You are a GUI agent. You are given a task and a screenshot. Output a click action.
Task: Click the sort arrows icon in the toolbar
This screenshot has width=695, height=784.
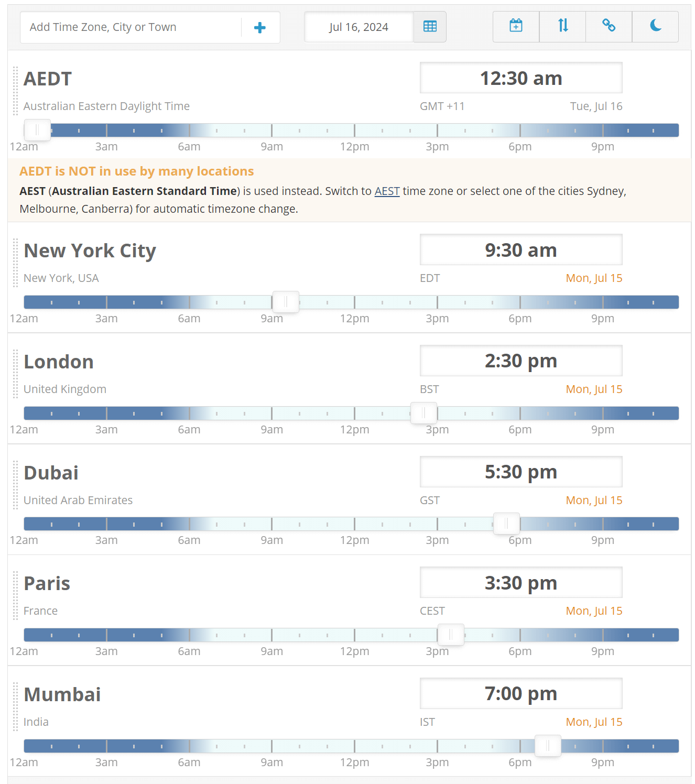[562, 26]
